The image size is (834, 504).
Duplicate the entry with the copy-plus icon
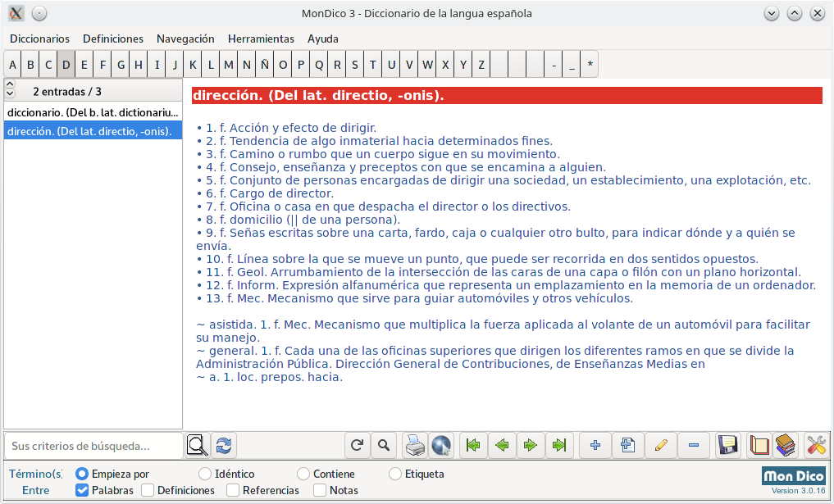point(627,446)
